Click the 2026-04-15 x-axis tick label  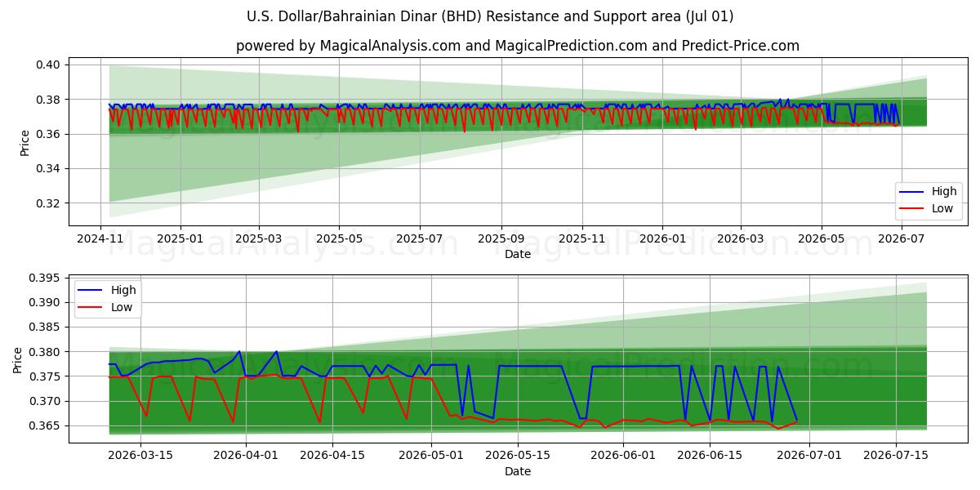(x=332, y=457)
